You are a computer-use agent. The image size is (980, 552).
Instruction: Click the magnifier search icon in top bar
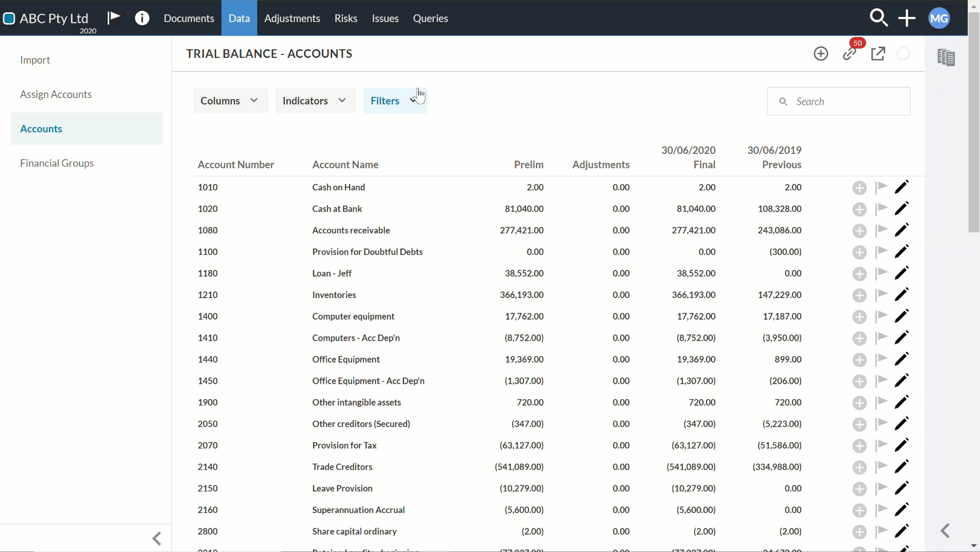[879, 18]
